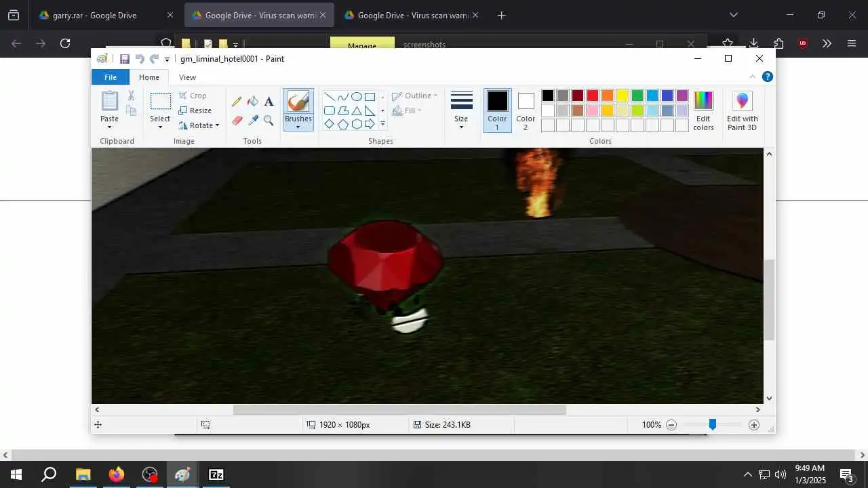Expand the Shapes gallery list
Viewport: 868px width, 488px height.
(382, 124)
